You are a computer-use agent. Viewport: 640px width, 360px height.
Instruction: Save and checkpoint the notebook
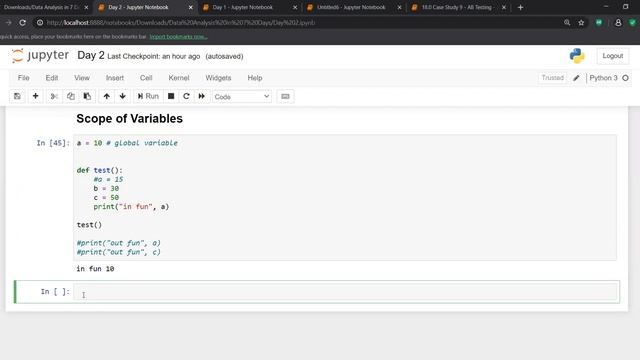(17, 96)
